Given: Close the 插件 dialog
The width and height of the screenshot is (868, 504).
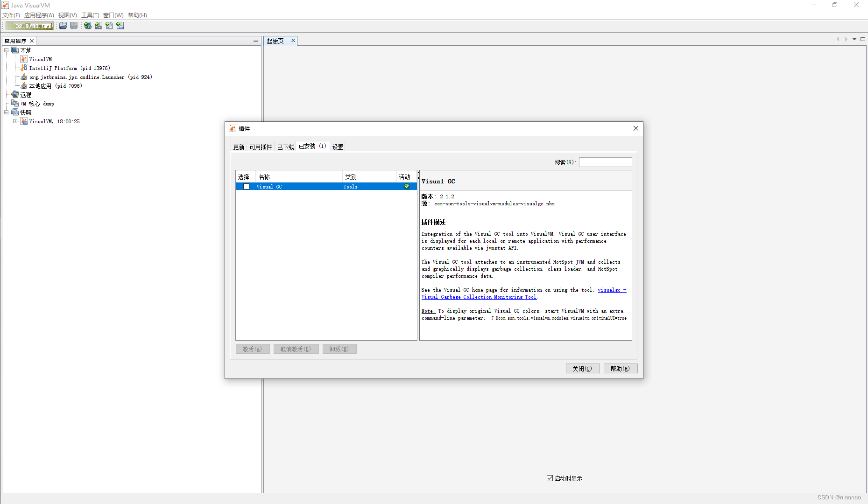Looking at the screenshot, I should coord(635,128).
